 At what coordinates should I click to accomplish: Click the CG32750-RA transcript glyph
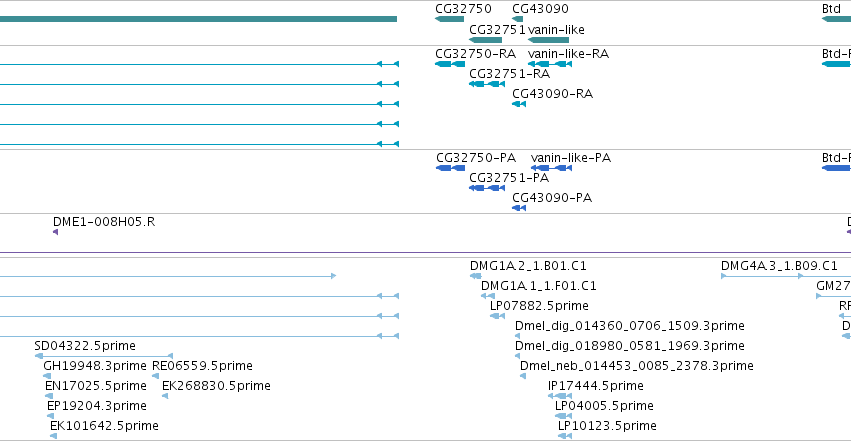tap(450, 64)
